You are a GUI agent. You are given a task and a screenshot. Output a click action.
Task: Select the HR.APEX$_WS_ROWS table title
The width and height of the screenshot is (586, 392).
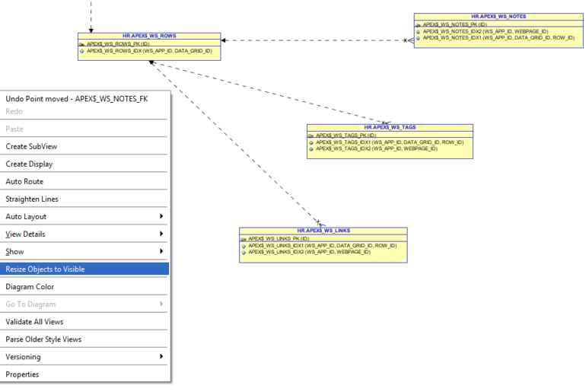point(149,36)
